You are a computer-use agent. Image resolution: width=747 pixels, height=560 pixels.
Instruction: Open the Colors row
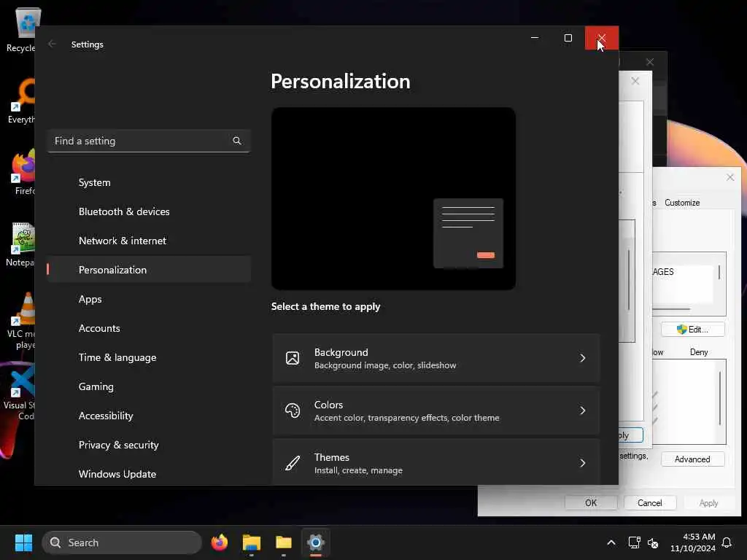(x=436, y=411)
